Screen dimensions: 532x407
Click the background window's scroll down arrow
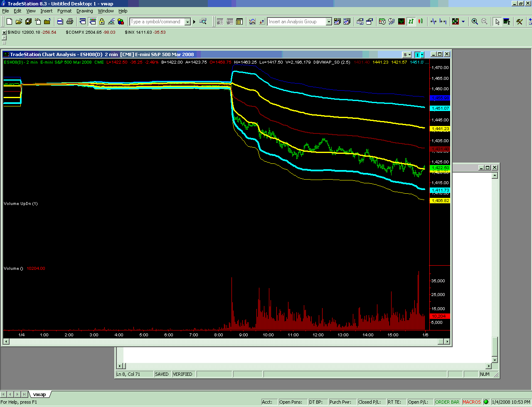tap(495, 360)
